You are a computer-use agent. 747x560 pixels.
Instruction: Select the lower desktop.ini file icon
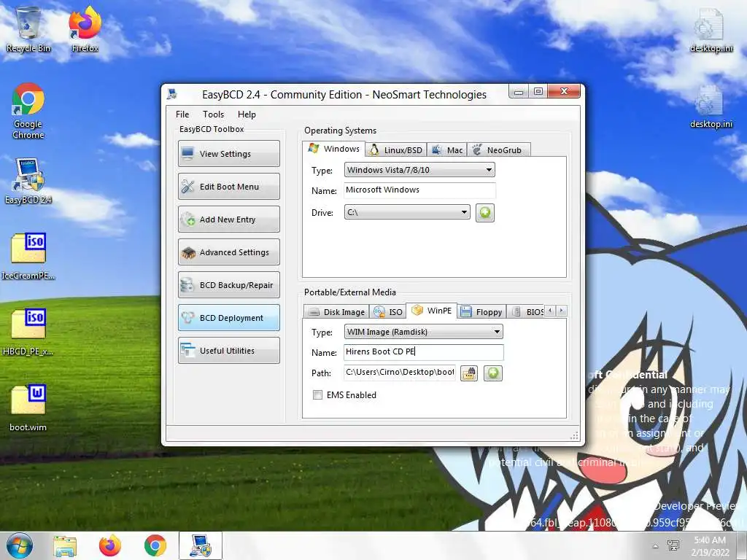[x=711, y=106]
